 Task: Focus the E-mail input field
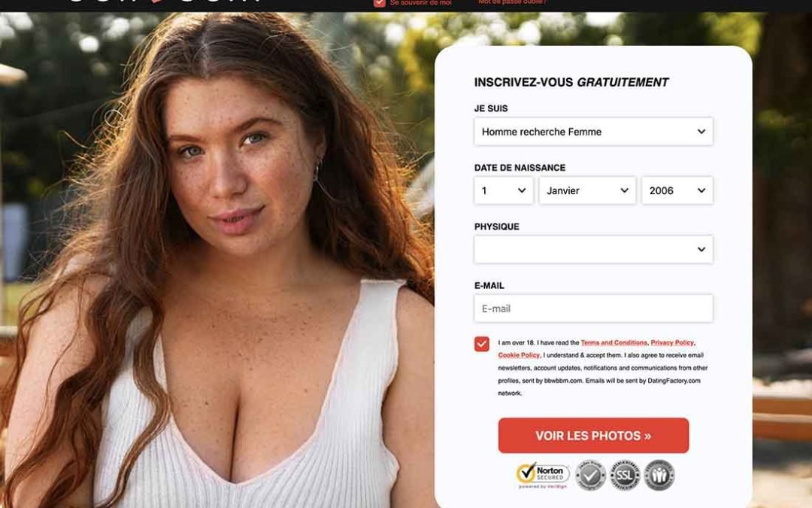pos(593,309)
